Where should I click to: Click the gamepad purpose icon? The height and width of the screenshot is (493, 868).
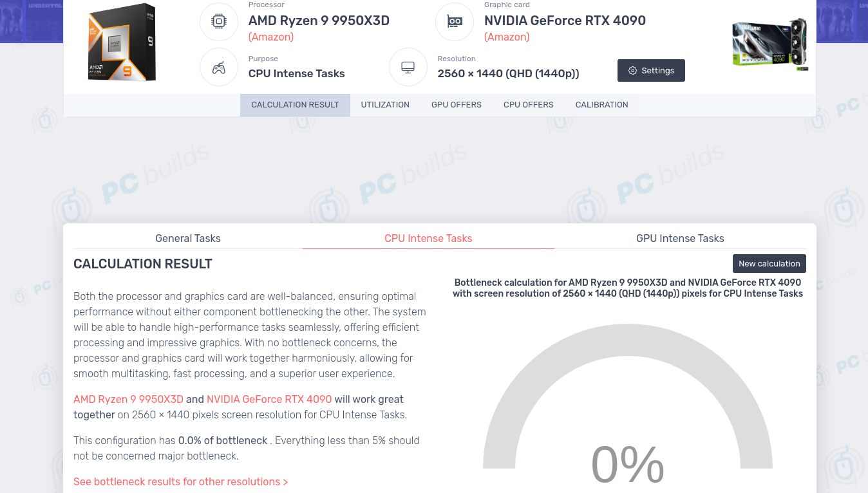[x=219, y=67]
